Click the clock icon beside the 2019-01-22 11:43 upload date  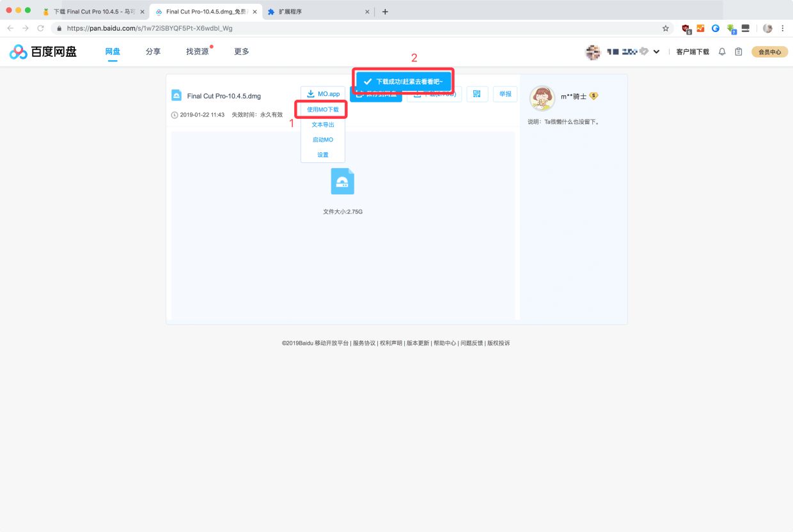click(175, 115)
